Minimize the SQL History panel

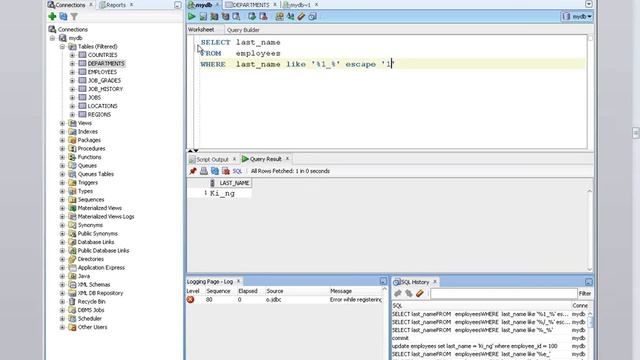pyautogui.click(x=589, y=282)
